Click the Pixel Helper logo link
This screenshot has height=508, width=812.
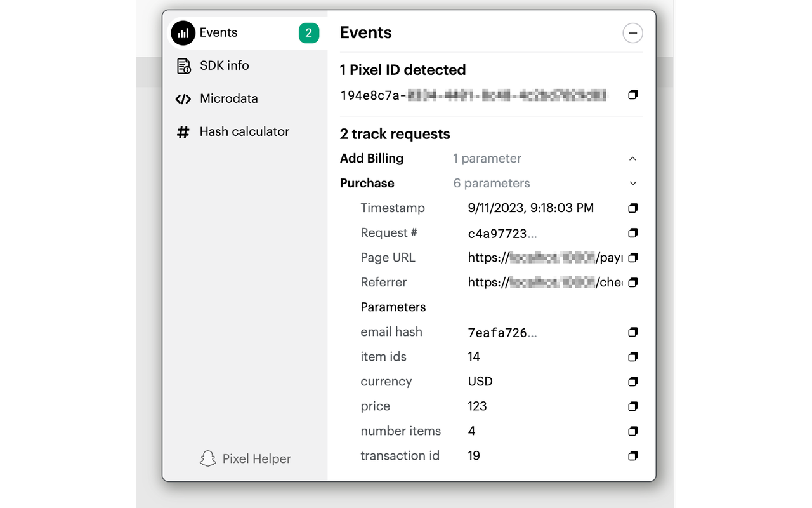(x=246, y=458)
